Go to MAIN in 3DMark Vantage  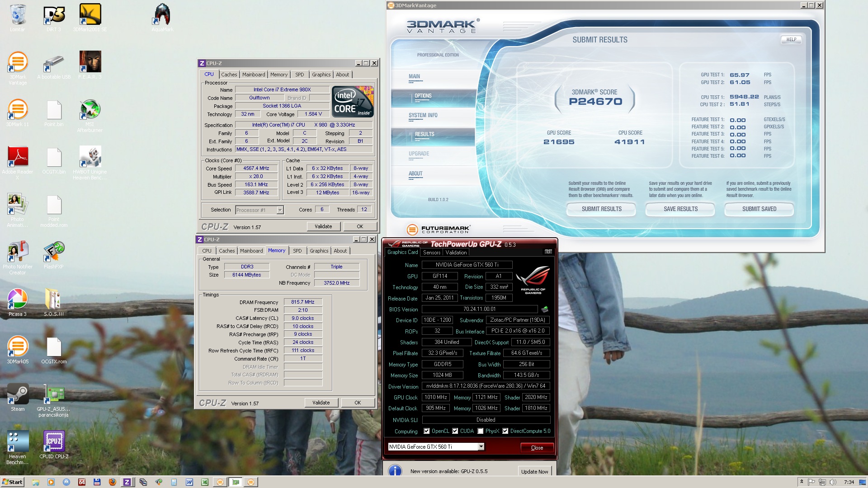point(414,77)
